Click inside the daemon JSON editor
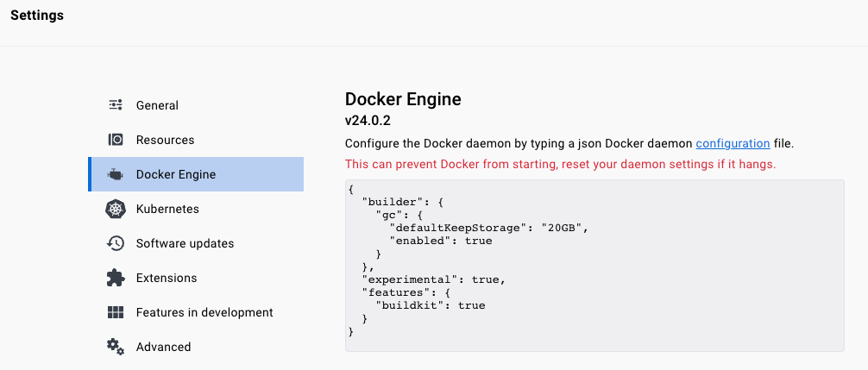This screenshot has height=370, width=868. (x=594, y=266)
